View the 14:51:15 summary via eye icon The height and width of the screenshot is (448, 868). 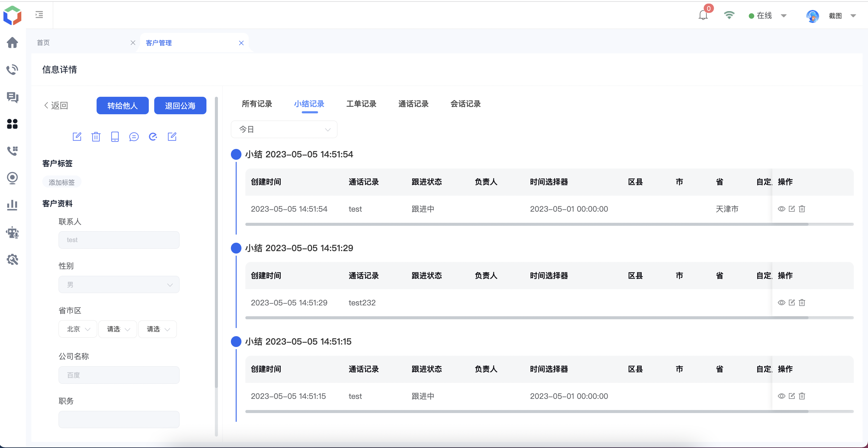(781, 396)
